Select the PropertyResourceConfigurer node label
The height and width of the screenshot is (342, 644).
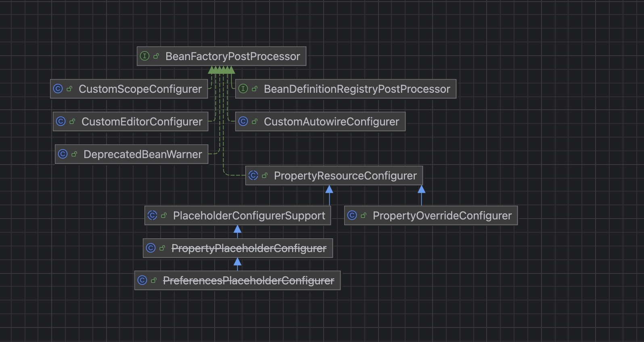[x=345, y=176]
